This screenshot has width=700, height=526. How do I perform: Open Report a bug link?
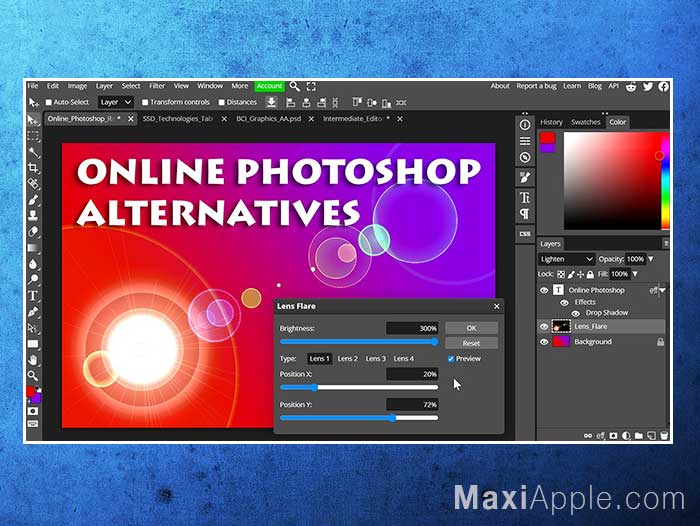[536, 86]
